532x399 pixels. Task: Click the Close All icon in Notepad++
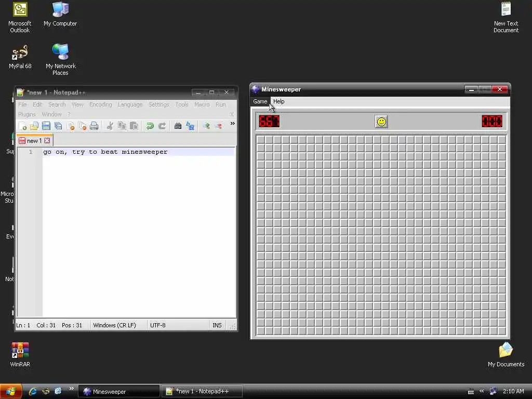coord(82,126)
